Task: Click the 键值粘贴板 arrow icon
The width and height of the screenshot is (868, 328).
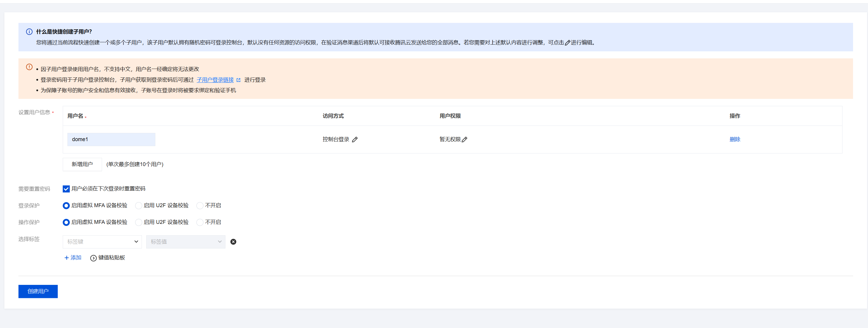Action: tap(93, 258)
